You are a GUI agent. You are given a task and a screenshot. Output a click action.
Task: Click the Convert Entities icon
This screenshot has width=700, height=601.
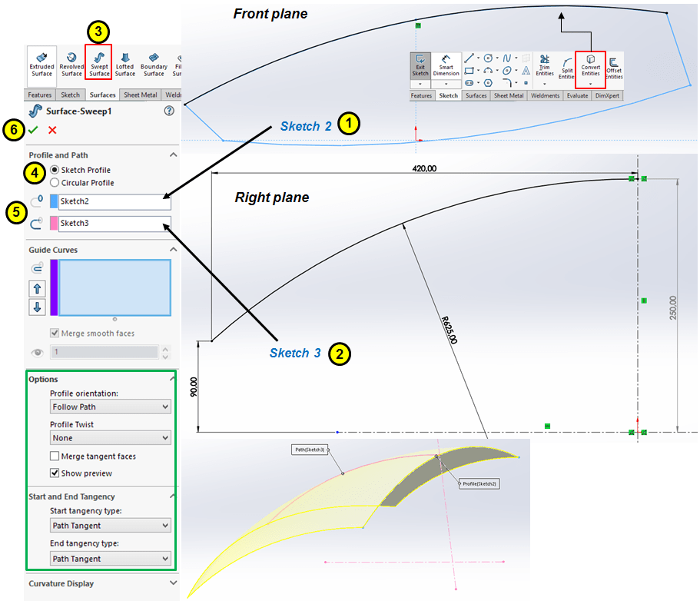point(590,63)
